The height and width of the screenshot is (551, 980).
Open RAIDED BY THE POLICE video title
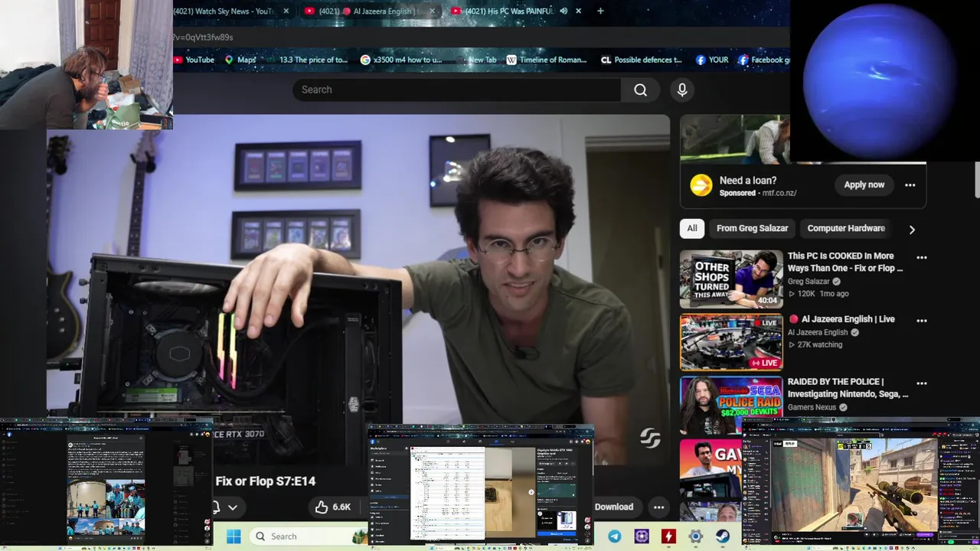pyautogui.click(x=848, y=388)
